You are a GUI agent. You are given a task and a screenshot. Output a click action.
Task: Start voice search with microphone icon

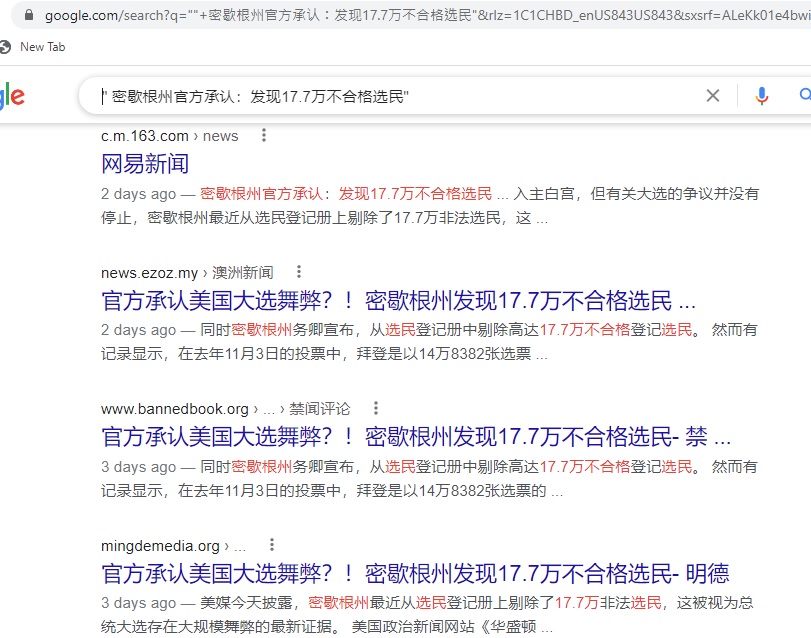click(761, 96)
